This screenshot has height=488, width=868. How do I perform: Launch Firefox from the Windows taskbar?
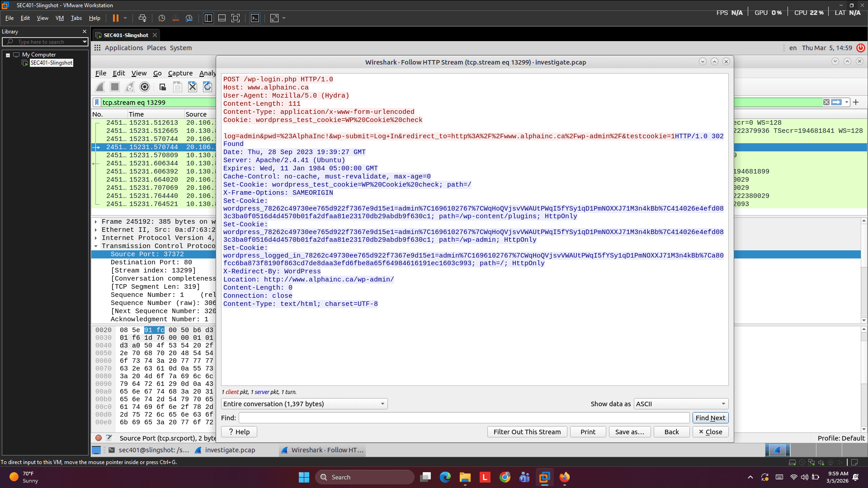click(x=564, y=477)
